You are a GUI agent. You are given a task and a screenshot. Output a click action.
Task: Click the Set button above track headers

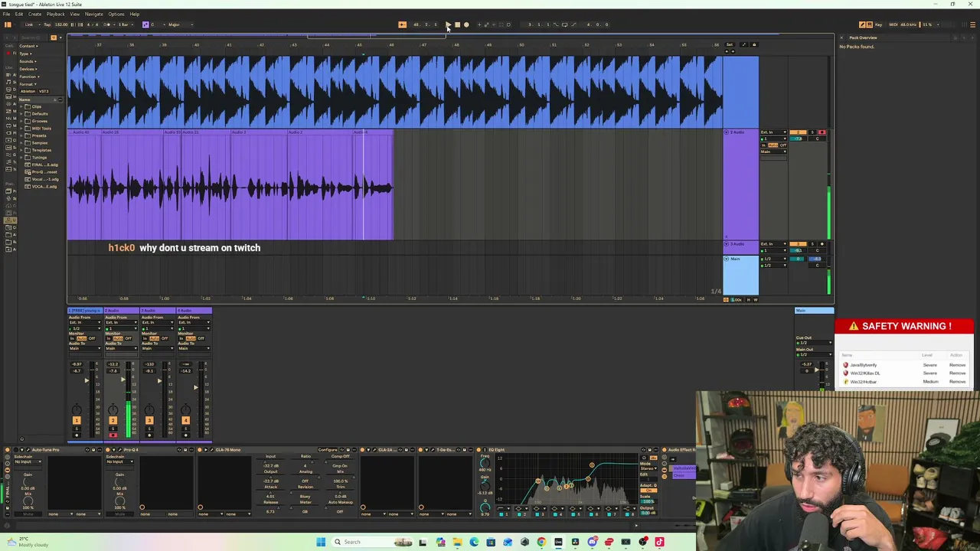pos(730,44)
